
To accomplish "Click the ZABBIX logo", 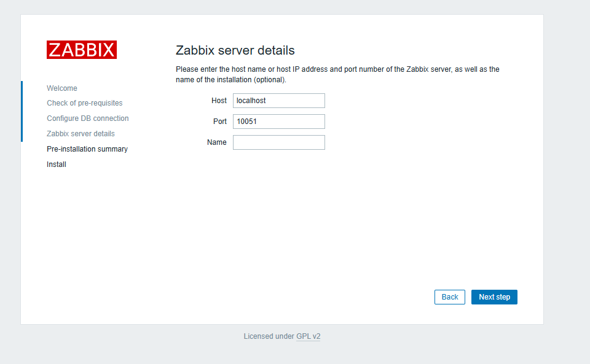I will coord(82,50).
